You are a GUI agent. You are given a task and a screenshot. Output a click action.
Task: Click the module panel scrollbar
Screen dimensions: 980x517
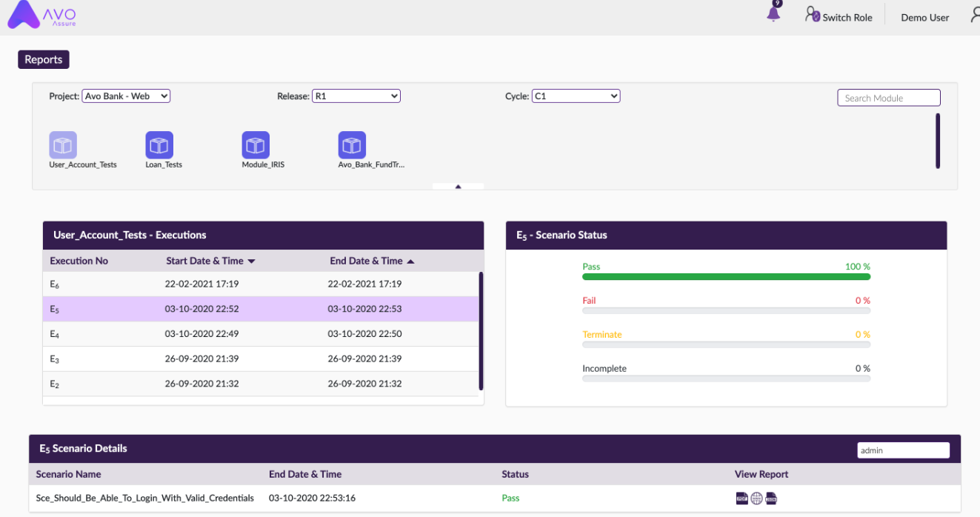point(938,141)
